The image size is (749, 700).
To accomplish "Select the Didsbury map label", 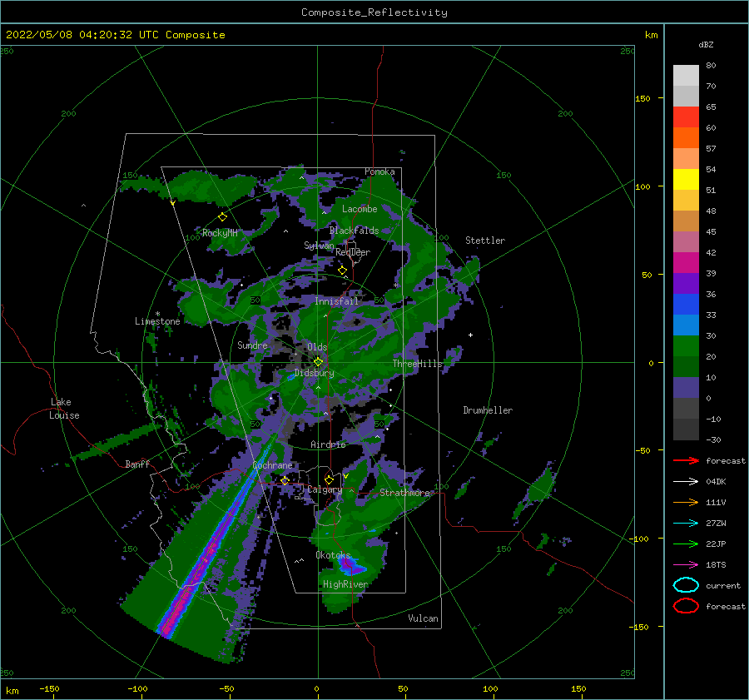I will pos(314,373).
